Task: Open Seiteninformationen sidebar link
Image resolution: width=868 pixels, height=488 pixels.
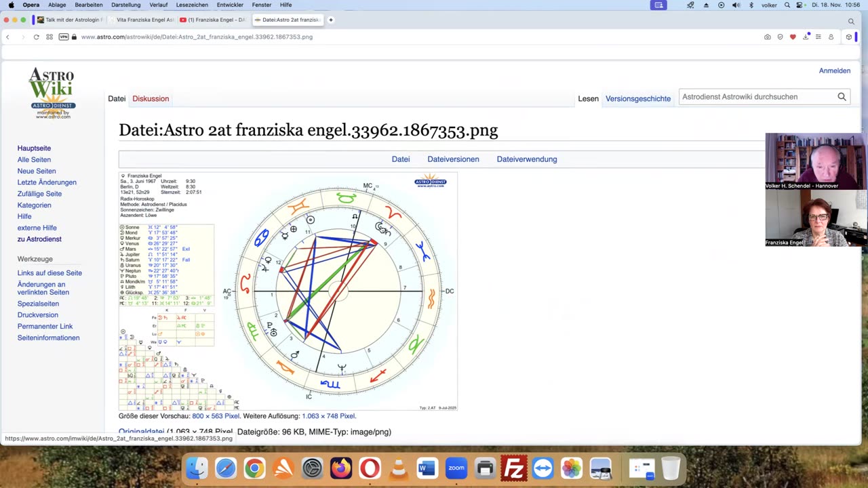Action: point(48,338)
